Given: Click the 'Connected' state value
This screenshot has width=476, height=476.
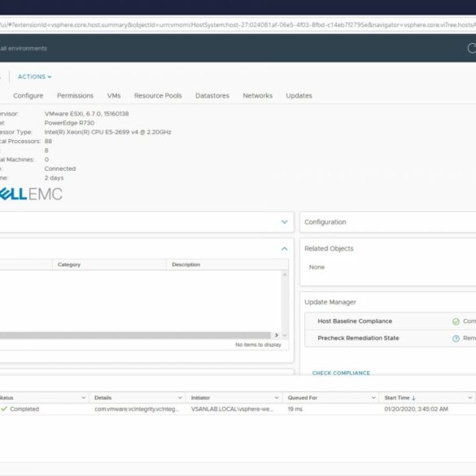Looking at the screenshot, I should [60, 168].
